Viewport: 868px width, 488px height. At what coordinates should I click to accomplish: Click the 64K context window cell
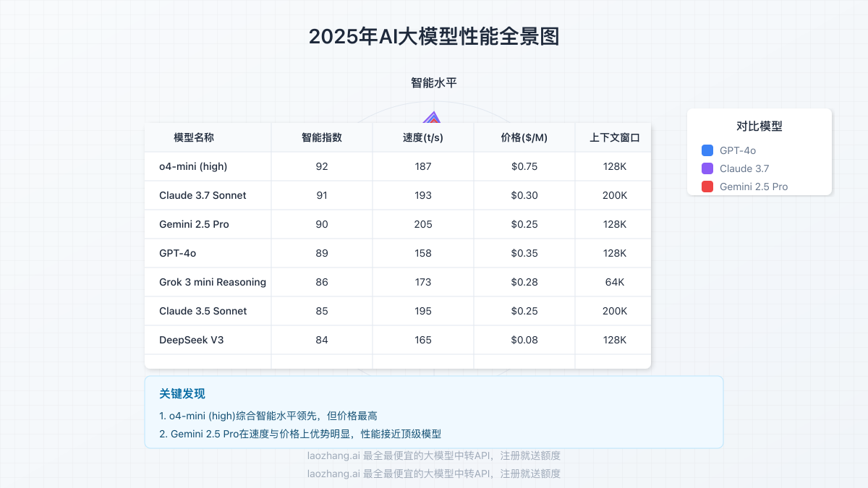[x=615, y=282]
